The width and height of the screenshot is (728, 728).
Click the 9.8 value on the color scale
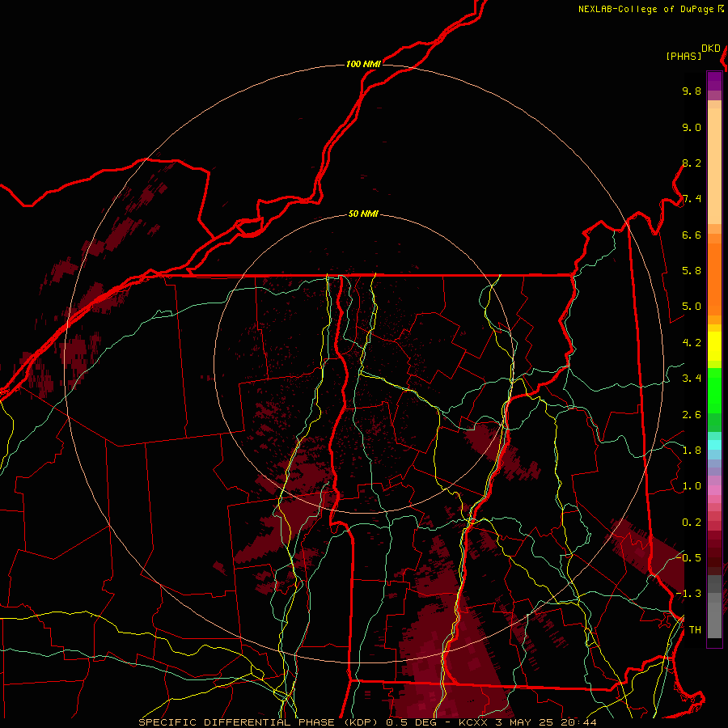click(x=692, y=91)
